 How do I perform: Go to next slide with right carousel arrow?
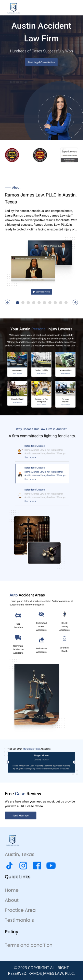(75, 302)
